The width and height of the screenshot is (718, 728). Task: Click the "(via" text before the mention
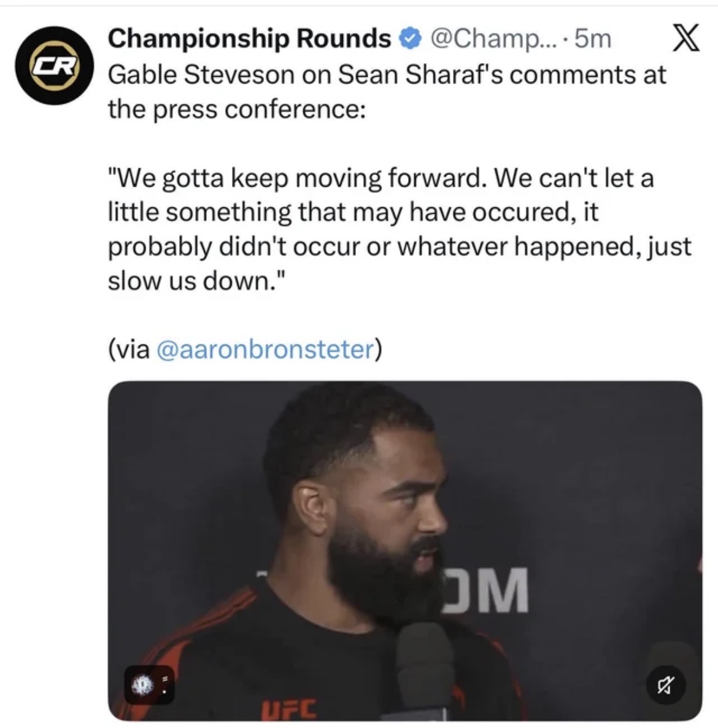[129, 349]
